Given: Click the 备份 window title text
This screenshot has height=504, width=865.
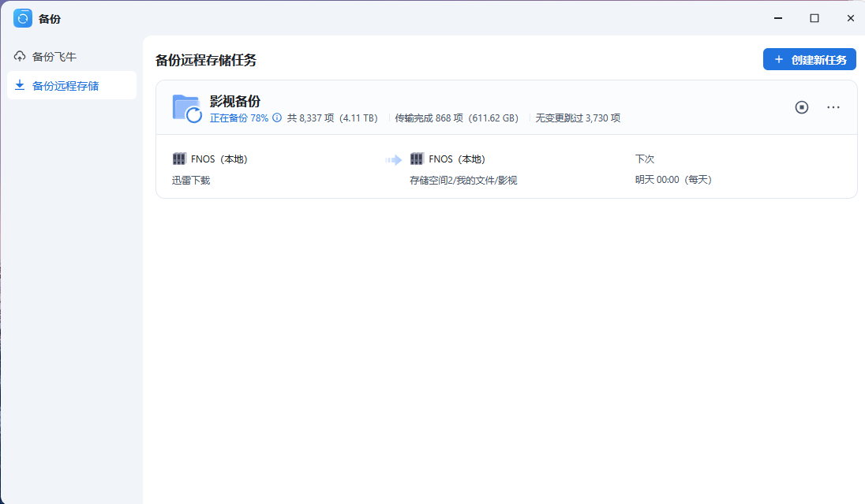Looking at the screenshot, I should [50, 19].
